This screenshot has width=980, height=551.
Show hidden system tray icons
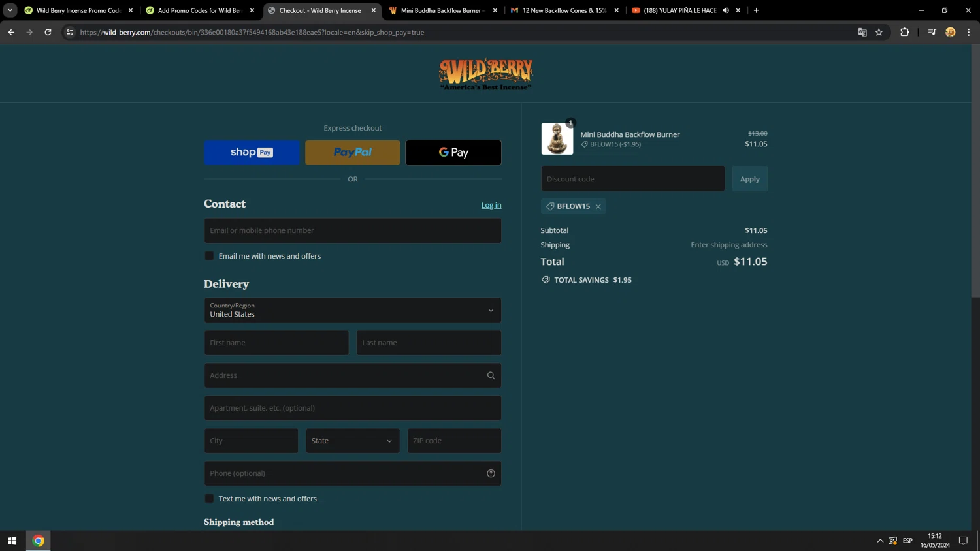click(x=880, y=541)
